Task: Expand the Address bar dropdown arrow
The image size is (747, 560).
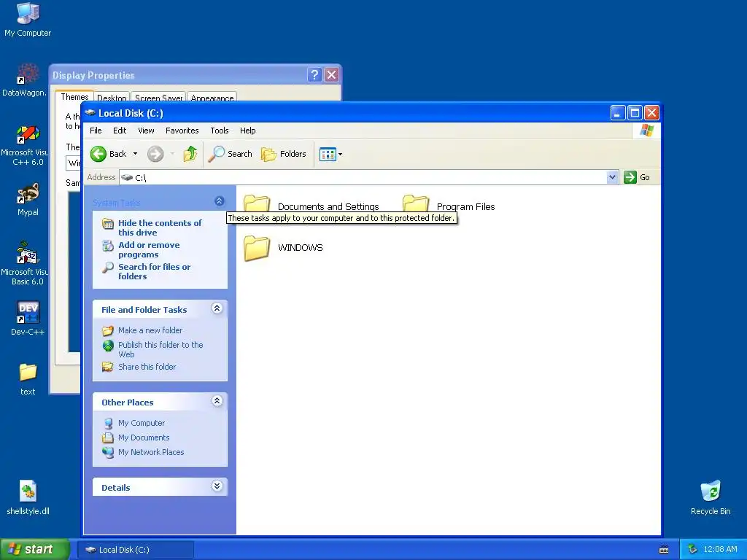Action: (x=613, y=178)
